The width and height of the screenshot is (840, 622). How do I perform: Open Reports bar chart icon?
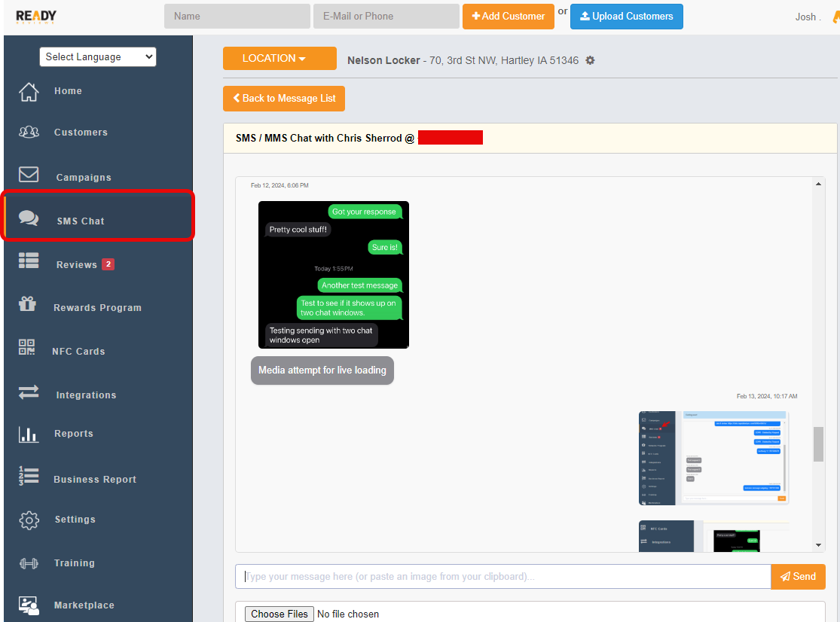(x=29, y=434)
